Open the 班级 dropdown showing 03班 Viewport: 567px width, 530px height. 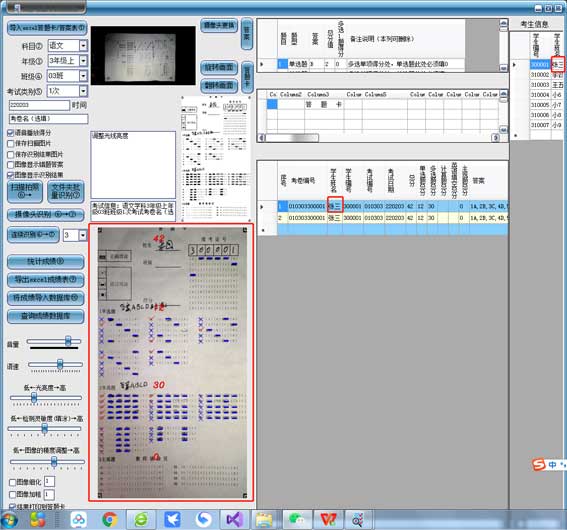tap(84, 76)
